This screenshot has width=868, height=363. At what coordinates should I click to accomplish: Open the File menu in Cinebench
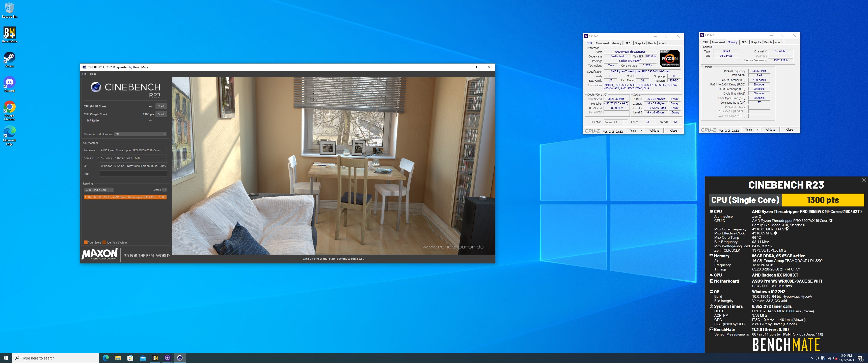[x=84, y=74]
